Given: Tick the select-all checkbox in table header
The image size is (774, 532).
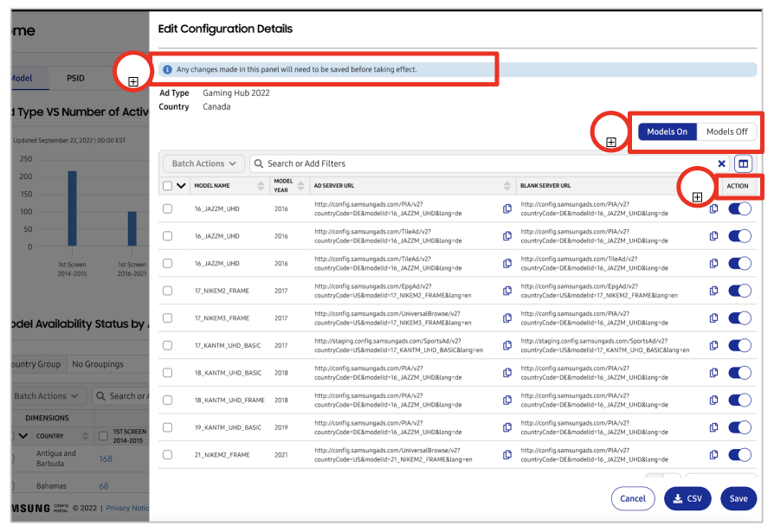Looking at the screenshot, I should tap(167, 186).
